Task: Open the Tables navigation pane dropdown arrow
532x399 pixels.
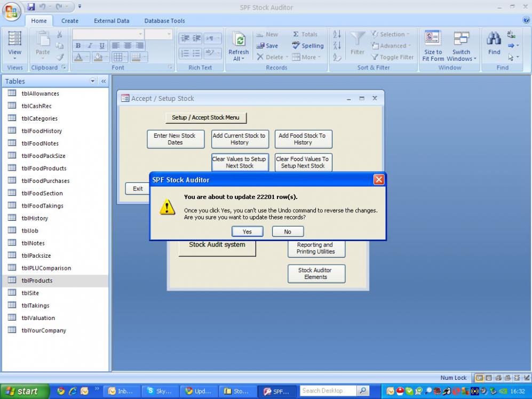Action: click(93, 81)
